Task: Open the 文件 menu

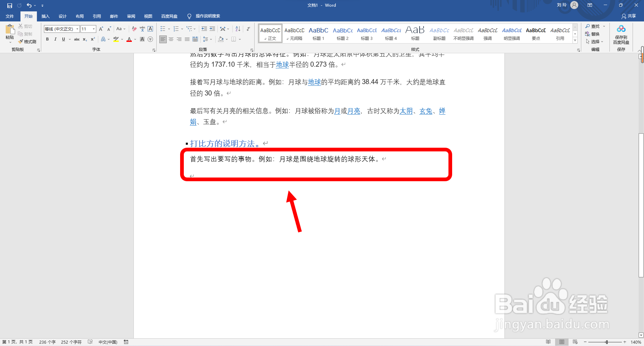Action: tap(10, 16)
